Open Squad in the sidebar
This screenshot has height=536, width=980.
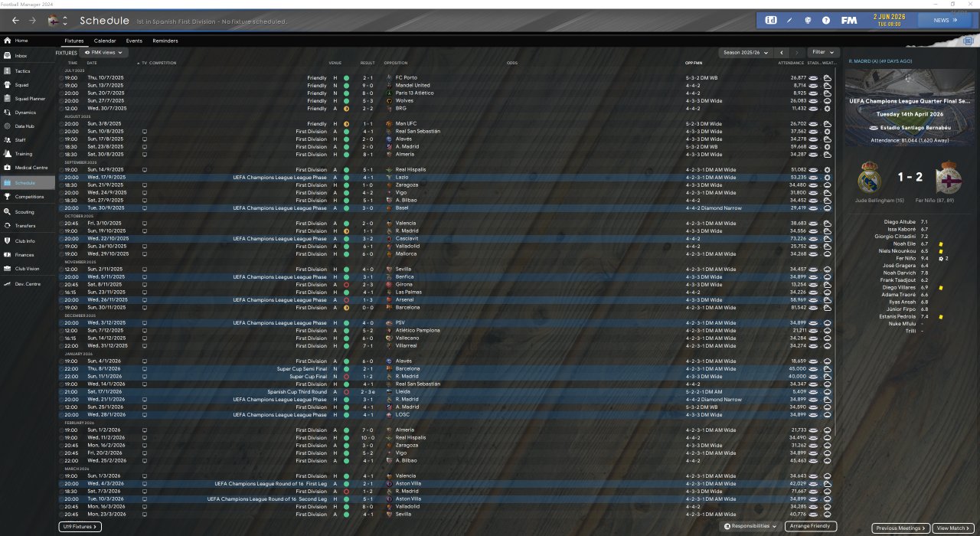pyautogui.click(x=28, y=85)
